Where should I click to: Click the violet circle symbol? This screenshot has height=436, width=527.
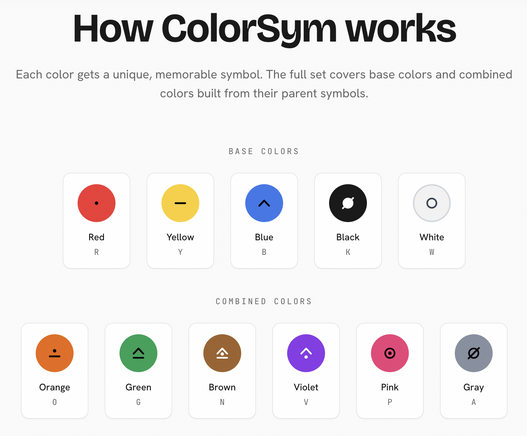[306, 353]
